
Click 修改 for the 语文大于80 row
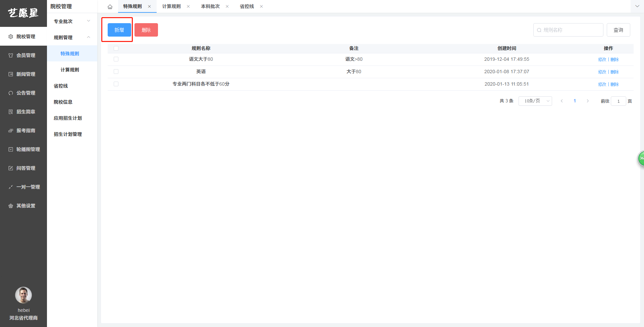tap(602, 59)
